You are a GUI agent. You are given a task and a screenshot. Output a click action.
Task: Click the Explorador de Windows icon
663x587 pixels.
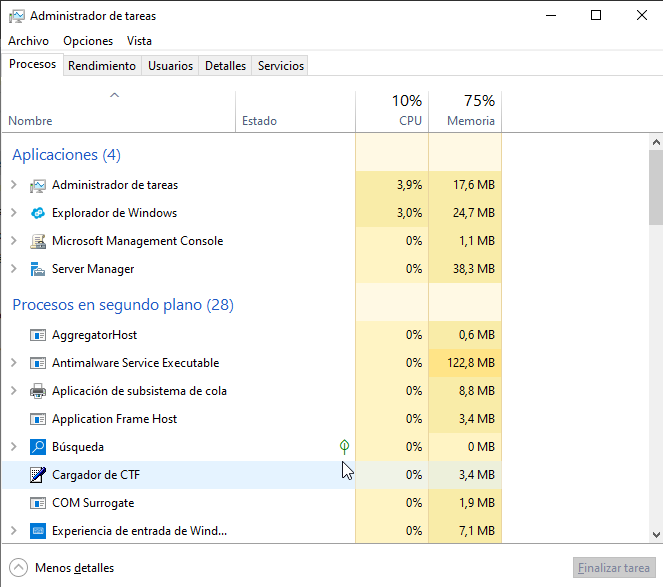[38, 213]
